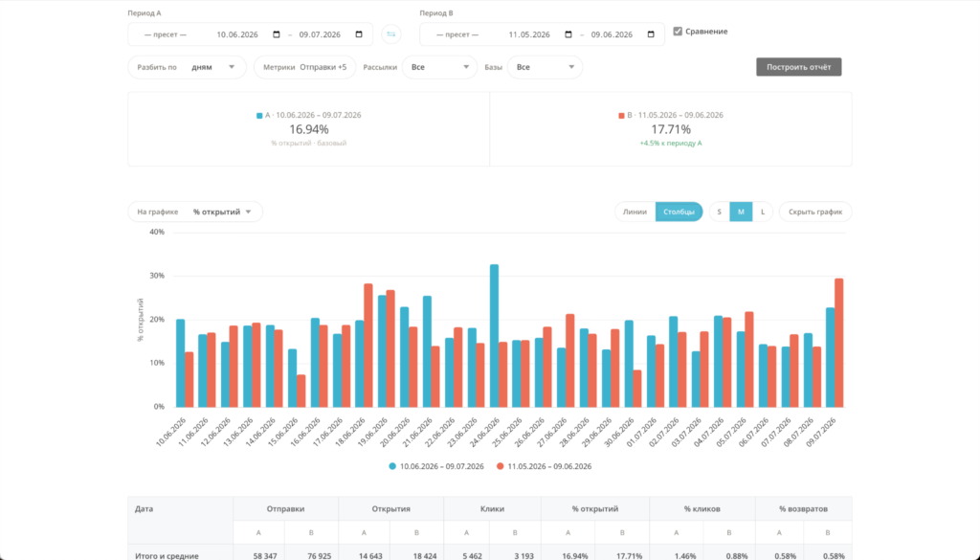Screen dimensions: 980x560
Task: Click the tall blue bar for 24.06.2026
Action: point(495,336)
